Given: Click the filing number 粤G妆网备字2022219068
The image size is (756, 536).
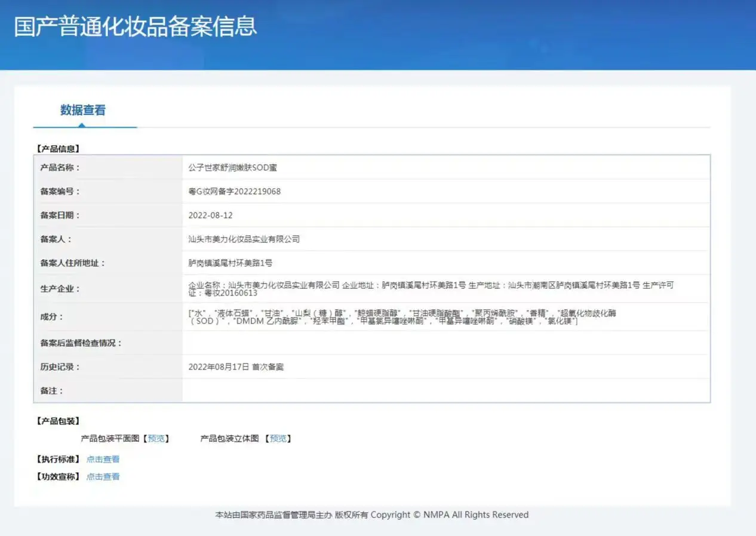Looking at the screenshot, I should [234, 192].
